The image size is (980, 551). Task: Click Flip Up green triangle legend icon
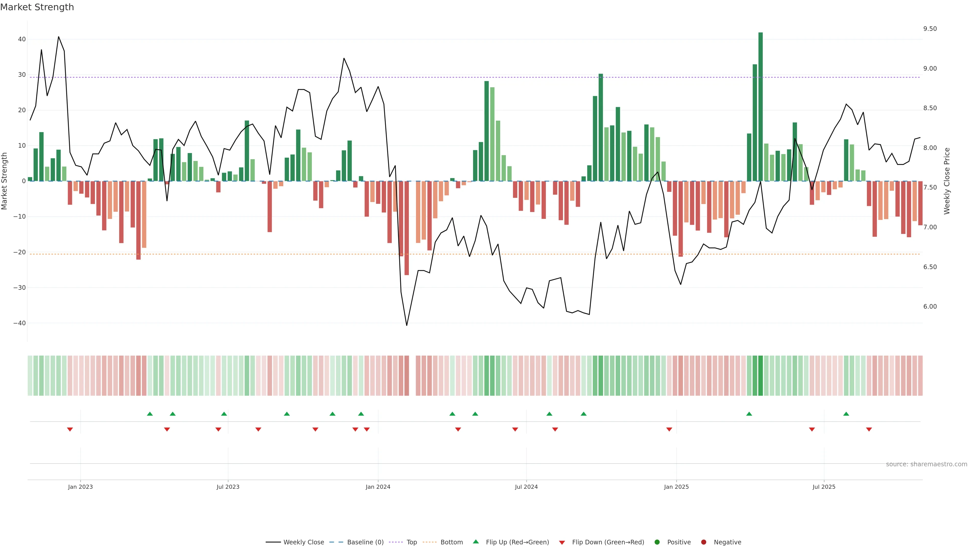(x=475, y=542)
